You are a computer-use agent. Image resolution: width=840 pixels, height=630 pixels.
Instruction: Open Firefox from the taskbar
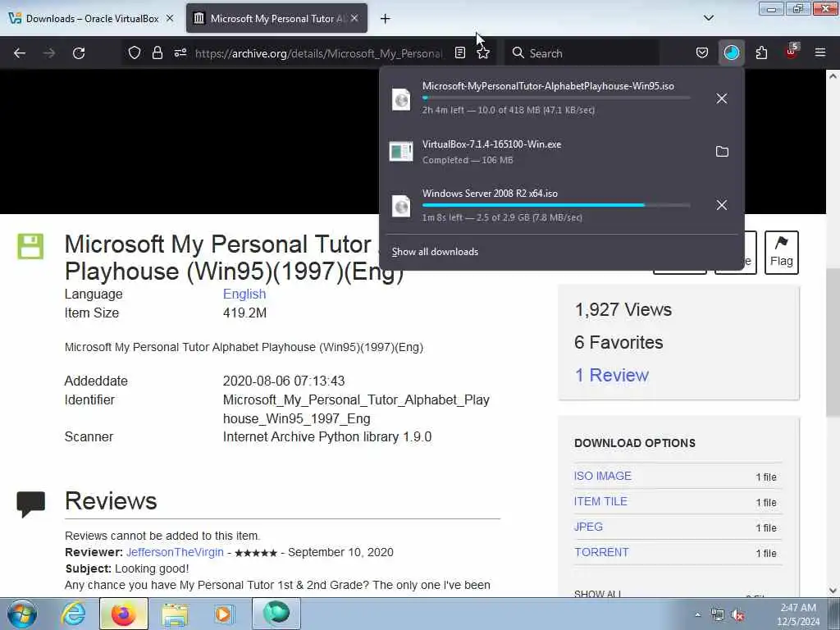(123, 614)
